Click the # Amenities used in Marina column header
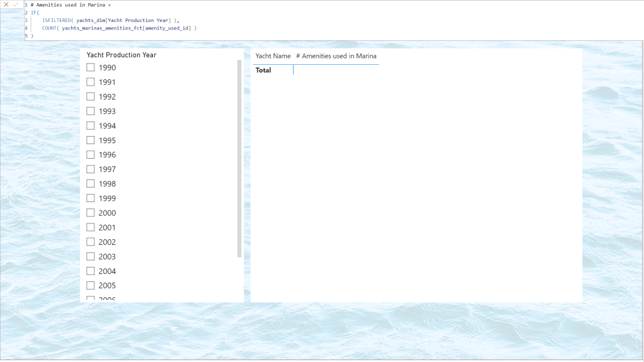 [x=336, y=56]
